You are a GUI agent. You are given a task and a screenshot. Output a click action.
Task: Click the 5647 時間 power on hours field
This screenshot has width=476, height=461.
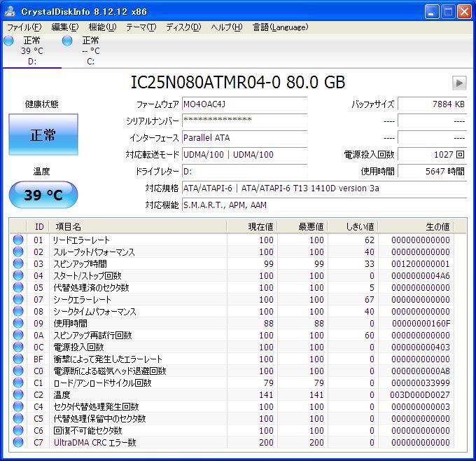pyautogui.click(x=433, y=172)
